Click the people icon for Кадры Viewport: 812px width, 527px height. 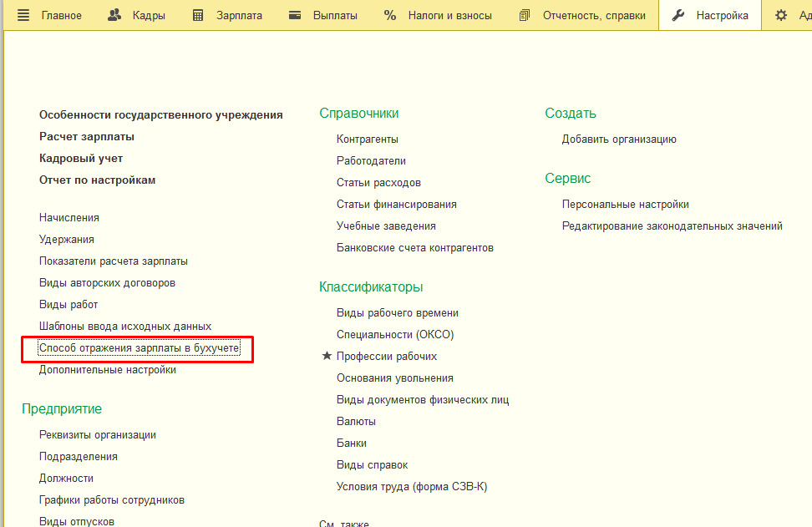click(x=114, y=15)
